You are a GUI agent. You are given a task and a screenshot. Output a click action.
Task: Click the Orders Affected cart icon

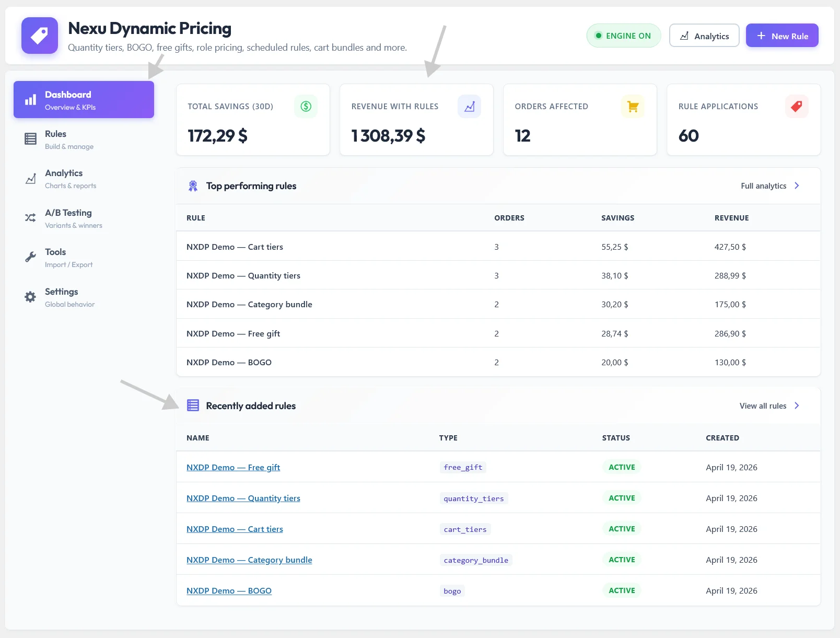pyautogui.click(x=633, y=107)
